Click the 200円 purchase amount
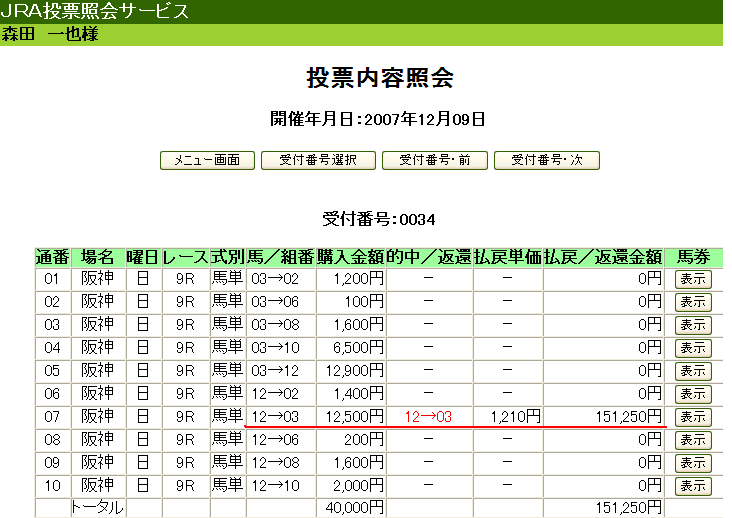Screen dimensions: 732x518 click(x=364, y=440)
